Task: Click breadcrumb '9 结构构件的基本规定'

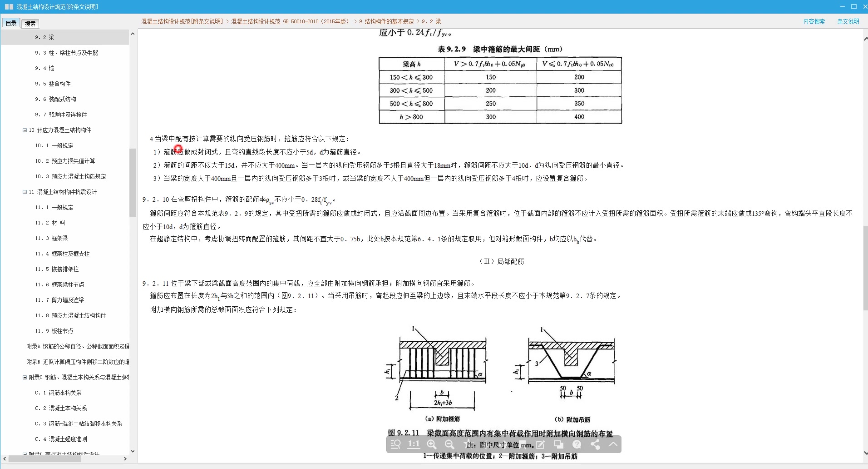Action: [386, 21]
